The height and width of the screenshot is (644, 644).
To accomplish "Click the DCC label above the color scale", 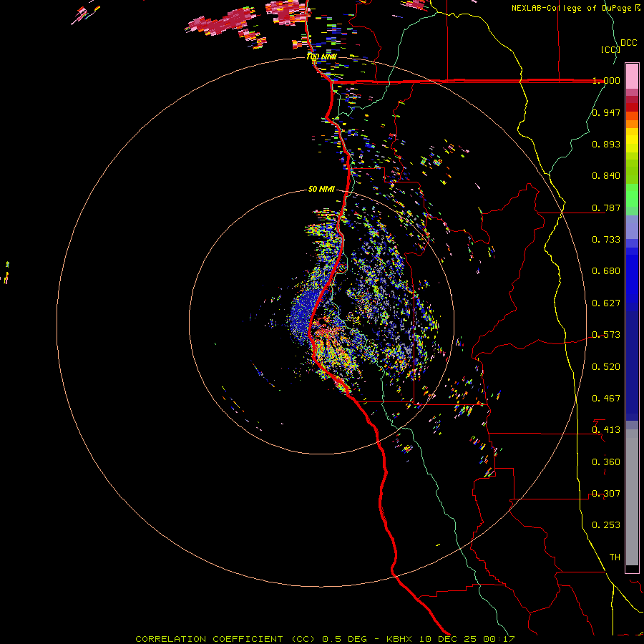I will (x=629, y=43).
